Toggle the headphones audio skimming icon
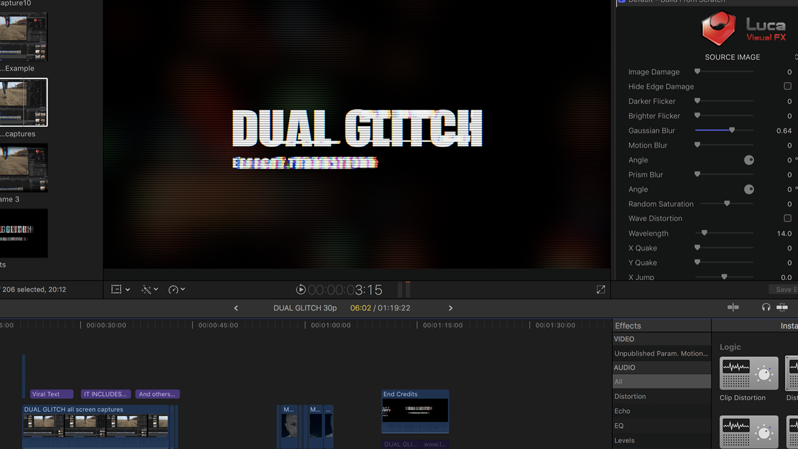Screen dimensions: 798x449 point(766,308)
